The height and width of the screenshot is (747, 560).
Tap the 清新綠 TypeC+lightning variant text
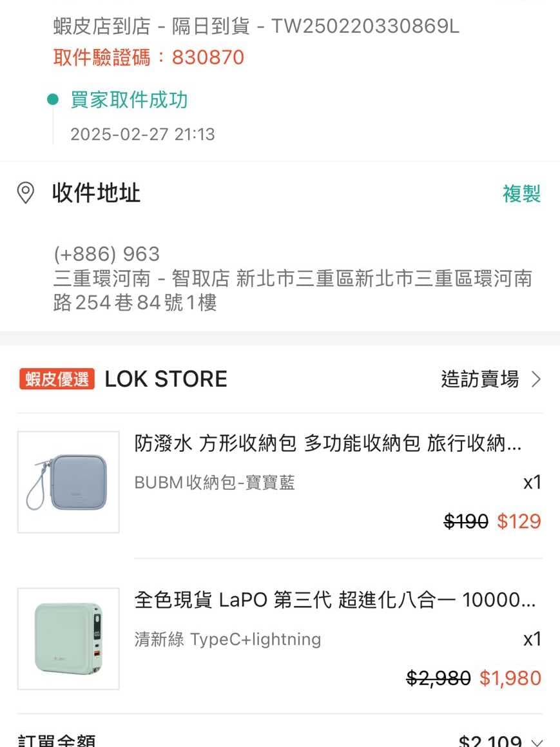pos(227,639)
